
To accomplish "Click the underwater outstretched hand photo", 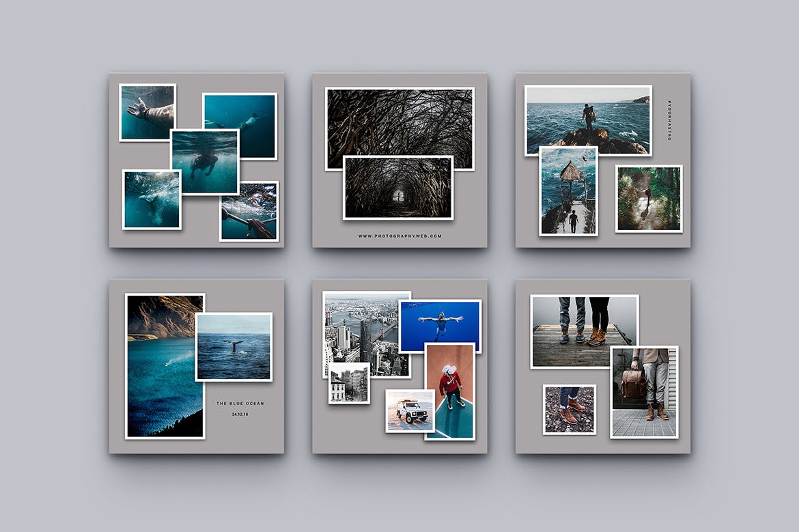I will click(x=147, y=111).
